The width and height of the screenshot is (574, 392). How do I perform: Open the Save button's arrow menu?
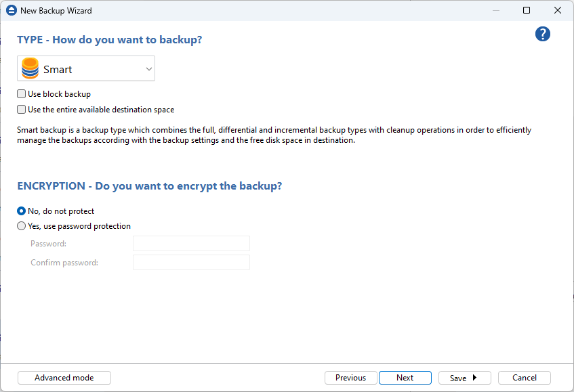(x=474, y=378)
